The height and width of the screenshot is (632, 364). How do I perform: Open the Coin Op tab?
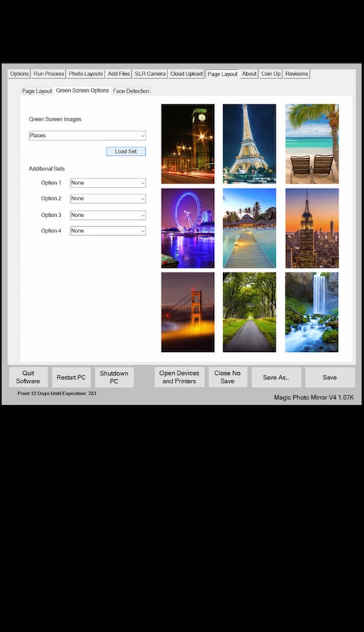[x=271, y=74]
